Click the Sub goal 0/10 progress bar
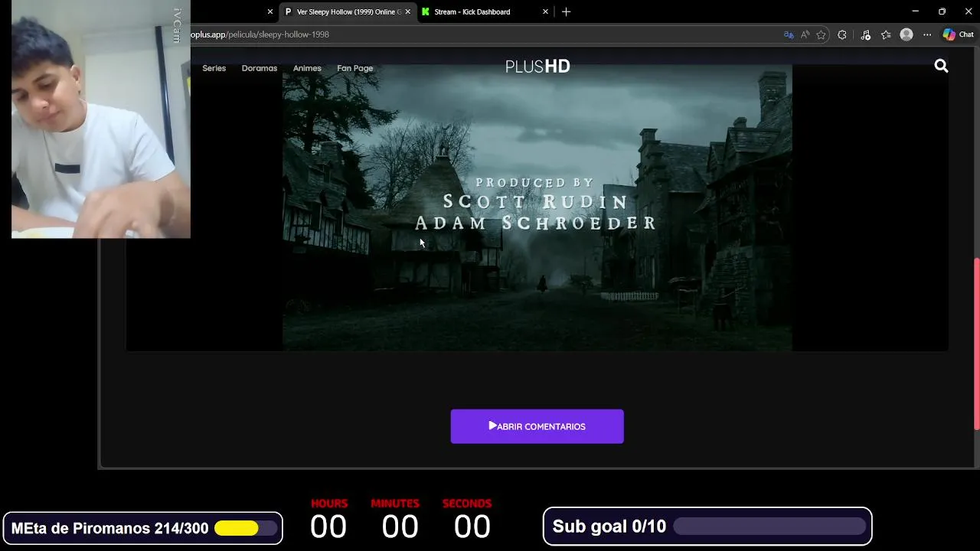 [x=769, y=527]
